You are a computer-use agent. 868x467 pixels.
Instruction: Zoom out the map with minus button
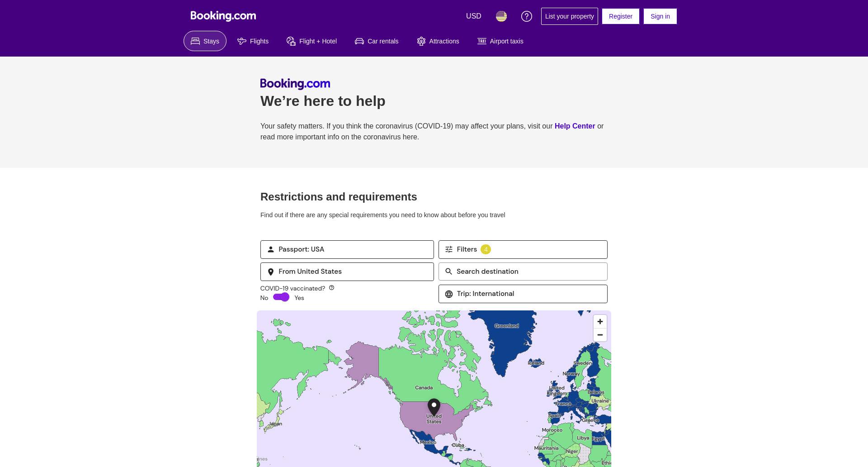[x=600, y=335]
